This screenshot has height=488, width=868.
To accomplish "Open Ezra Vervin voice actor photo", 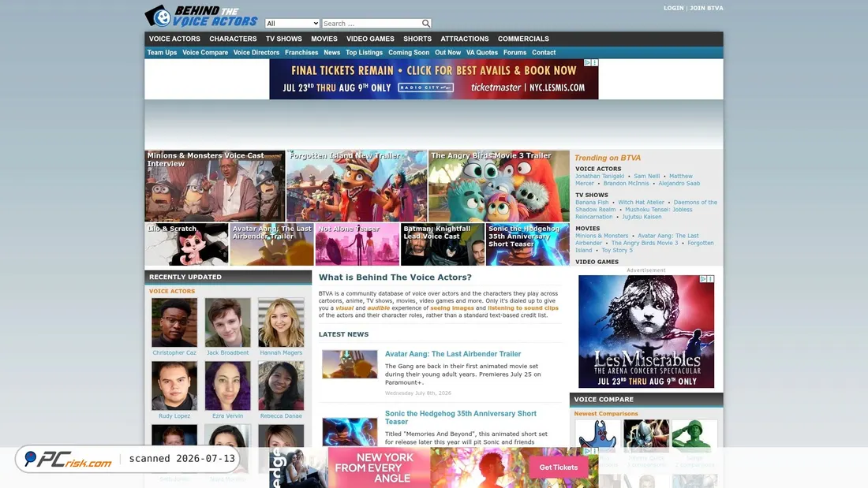I will 227,386.
